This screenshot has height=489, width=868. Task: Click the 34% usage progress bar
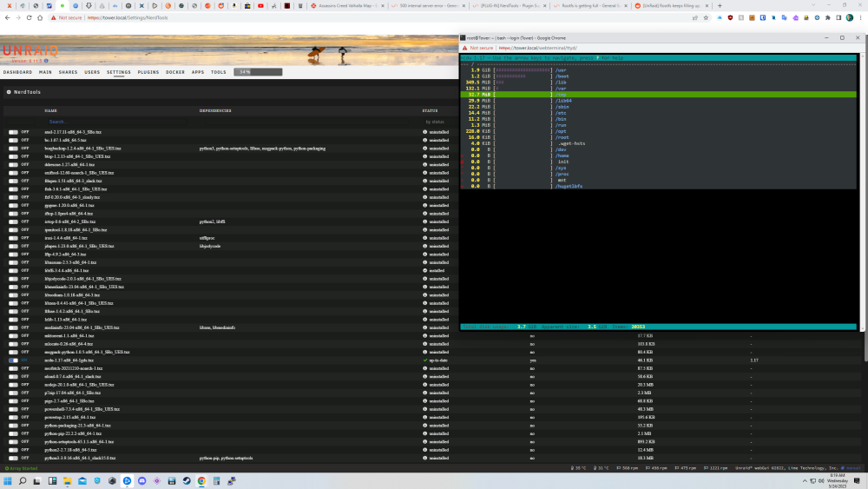[258, 72]
